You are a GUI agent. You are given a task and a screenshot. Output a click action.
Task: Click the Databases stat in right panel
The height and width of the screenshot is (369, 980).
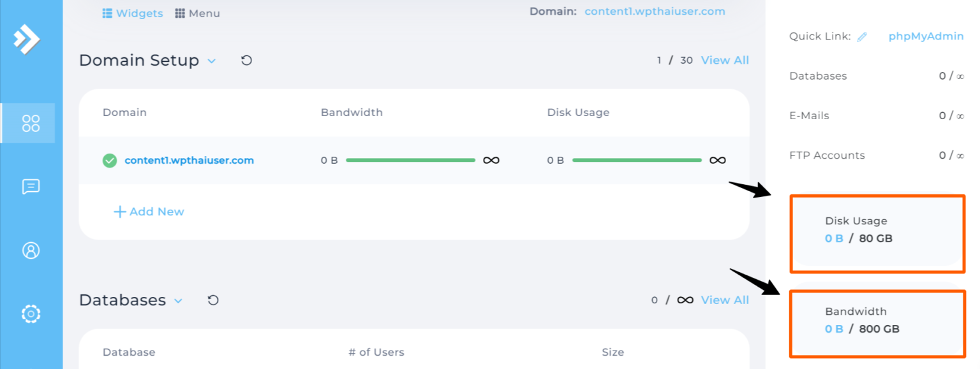(x=877, y=76)
